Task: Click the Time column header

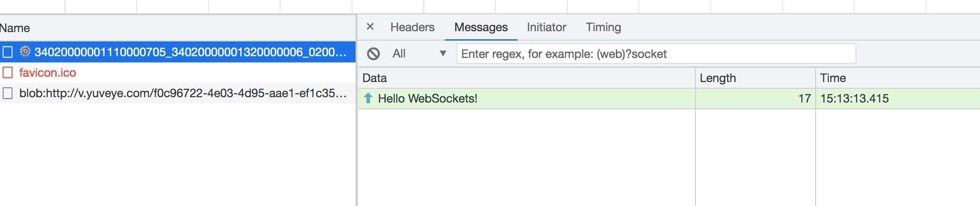Action: tap(833, 78)
